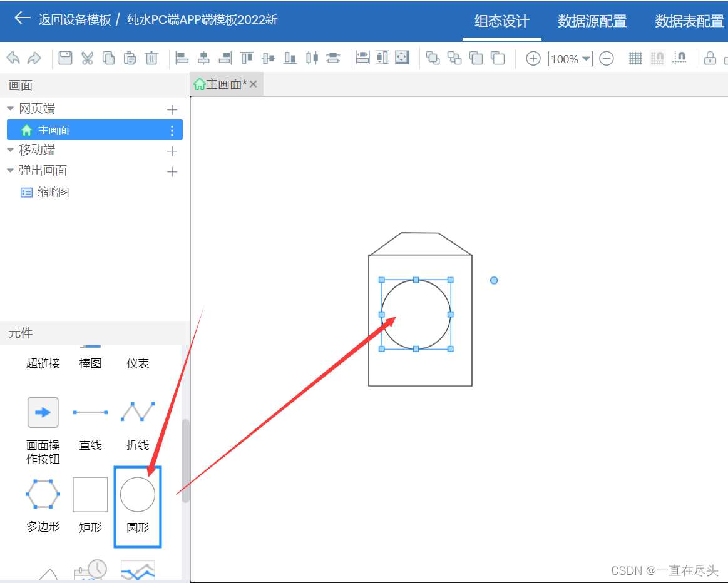Click the zoom out minus control

[606, 58]
